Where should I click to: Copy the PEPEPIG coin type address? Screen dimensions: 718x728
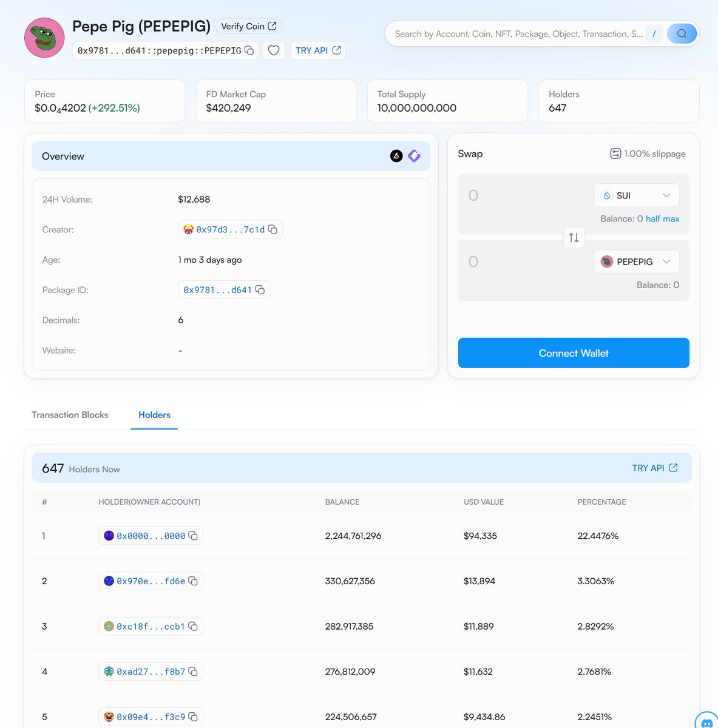(249, 50)
